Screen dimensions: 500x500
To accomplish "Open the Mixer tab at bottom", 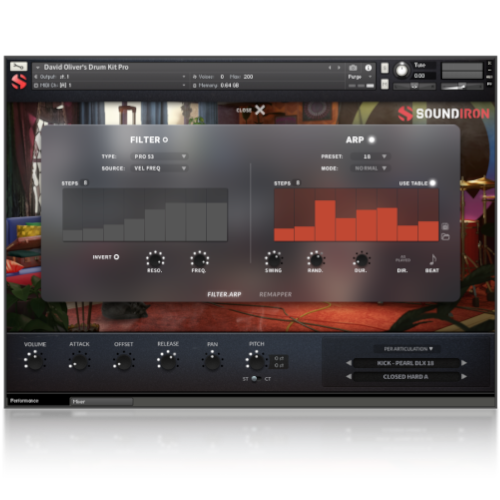I will point(101,402).
